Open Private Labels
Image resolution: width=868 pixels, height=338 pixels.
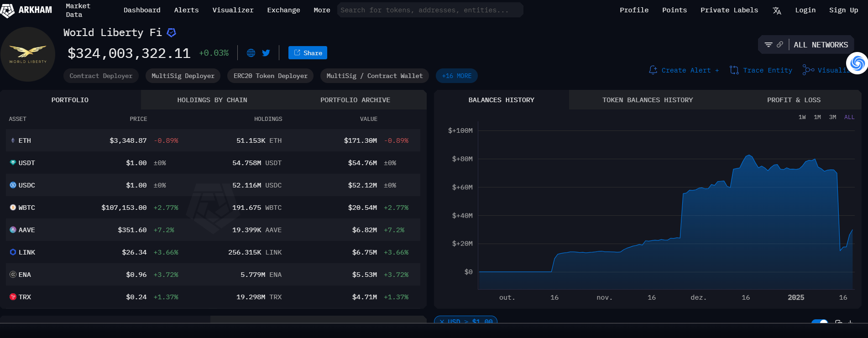coord(729,10)
